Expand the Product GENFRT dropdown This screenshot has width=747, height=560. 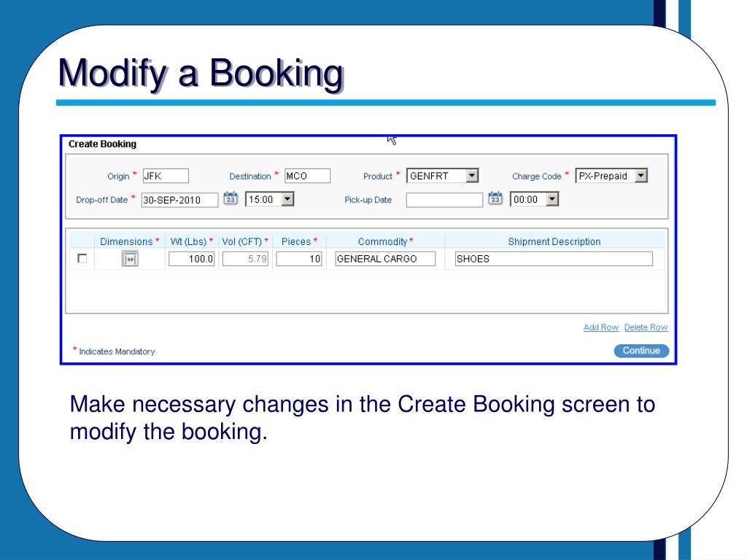472,176
